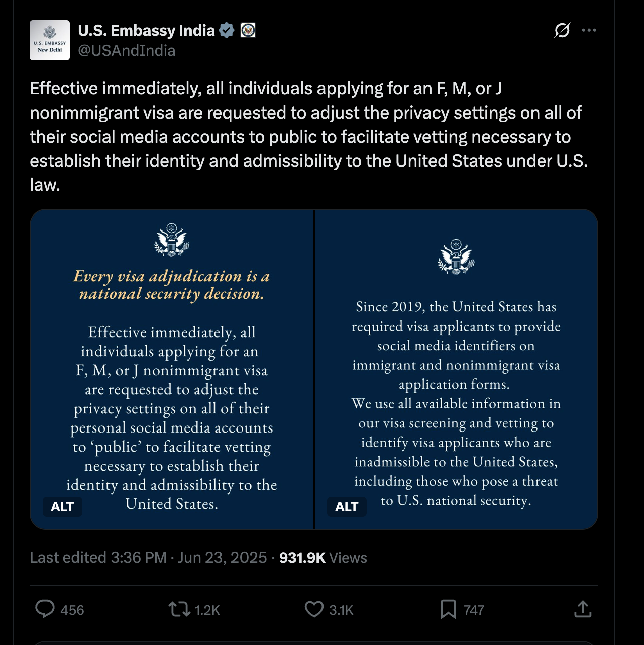
Task: View the 931.9K Views analytics
Action: (x=323, y=558)
